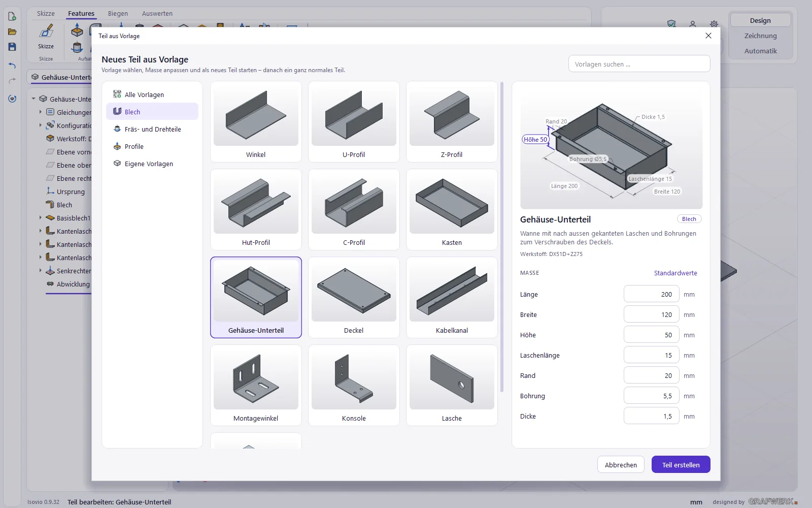
Task: Open Eigene Vorlagen category
Action: [152, 164]
